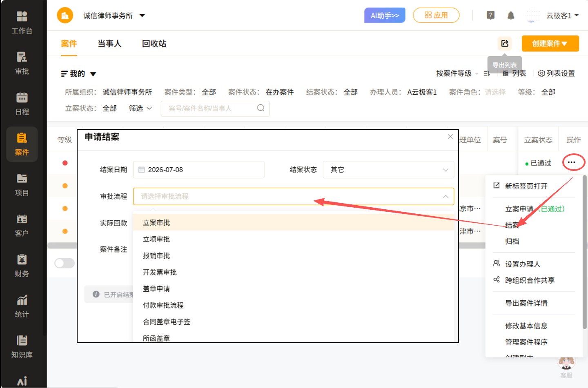The height and width of the screenshot is (388, 588).
Task: Click the 创建案件 button
Action: pos(550,43)
